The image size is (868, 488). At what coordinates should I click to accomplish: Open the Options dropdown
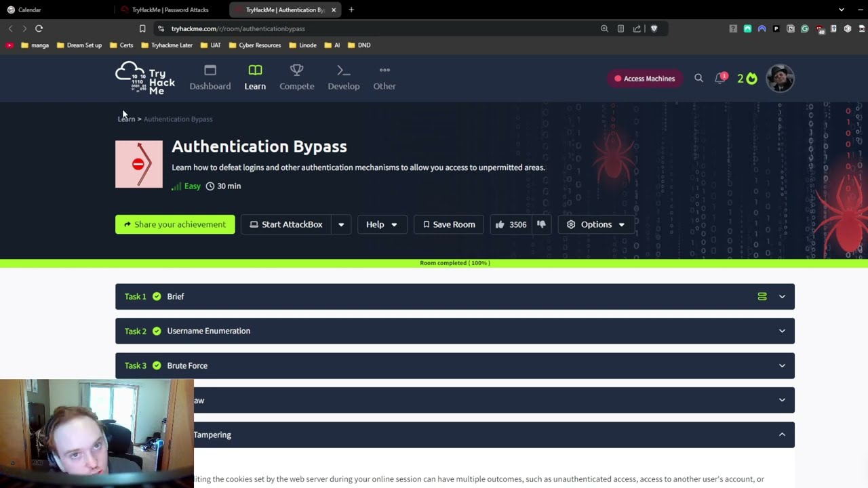pyautogui.click(x=596, y=224)
